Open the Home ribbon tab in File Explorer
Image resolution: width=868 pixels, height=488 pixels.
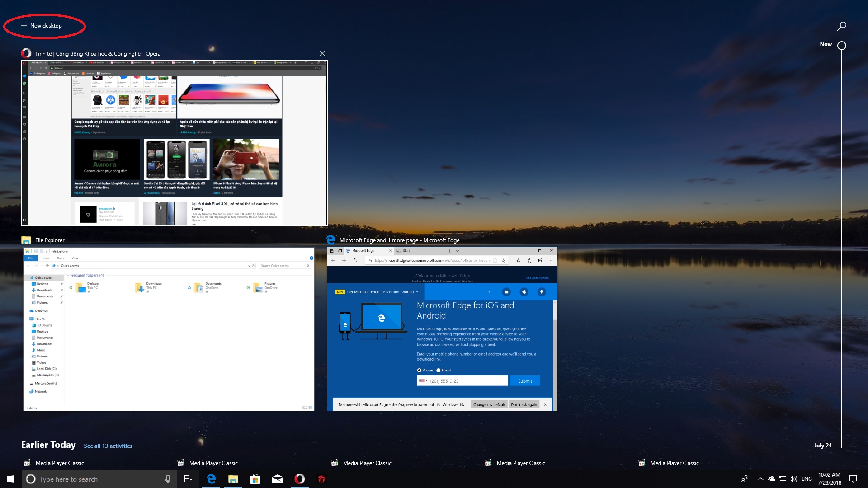coord(45,258)
